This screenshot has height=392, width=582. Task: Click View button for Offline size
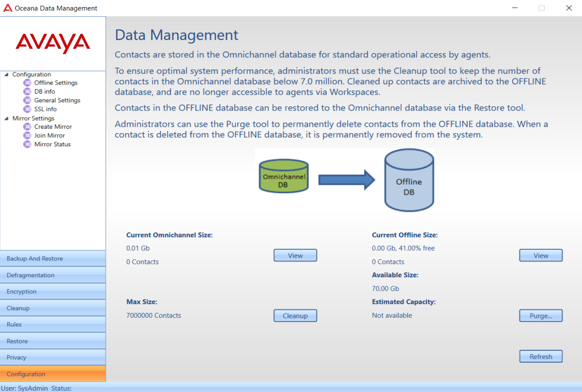pyautogui.click(x=541, y=256)
